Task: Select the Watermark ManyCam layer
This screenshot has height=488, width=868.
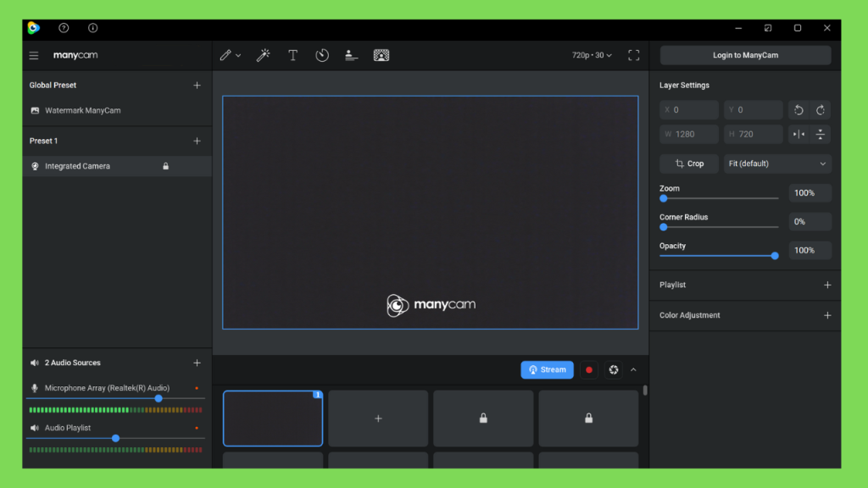Action: click(x=117, y=111)
